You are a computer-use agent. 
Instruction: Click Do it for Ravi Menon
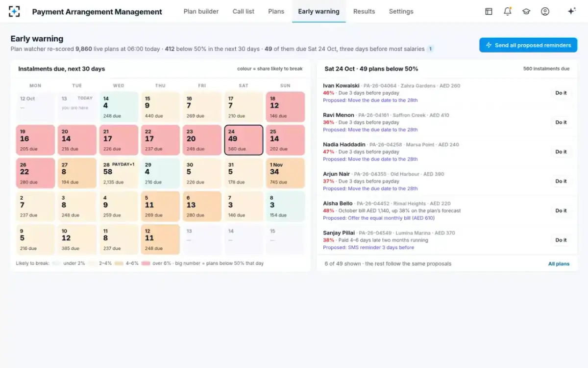point(561,122)
